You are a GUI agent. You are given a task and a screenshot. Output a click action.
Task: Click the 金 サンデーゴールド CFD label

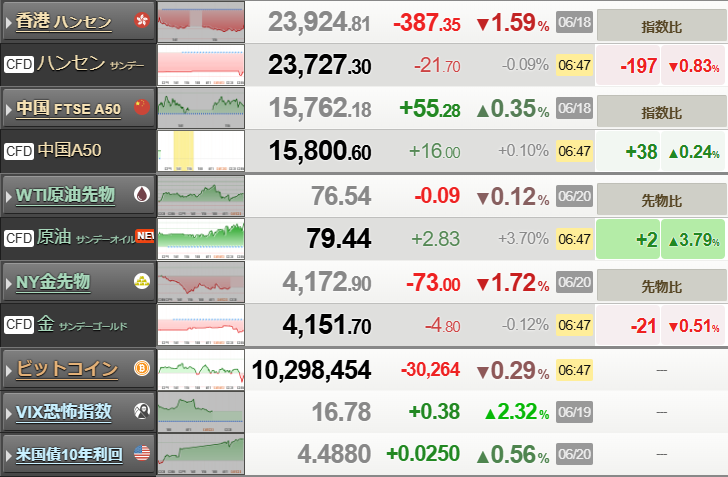(x=82, y=324)
